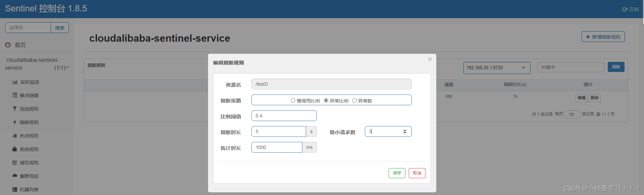This screenshot has width=644, height=195.
Task: Close the edit rule dialog
Action: click(430, 59)
